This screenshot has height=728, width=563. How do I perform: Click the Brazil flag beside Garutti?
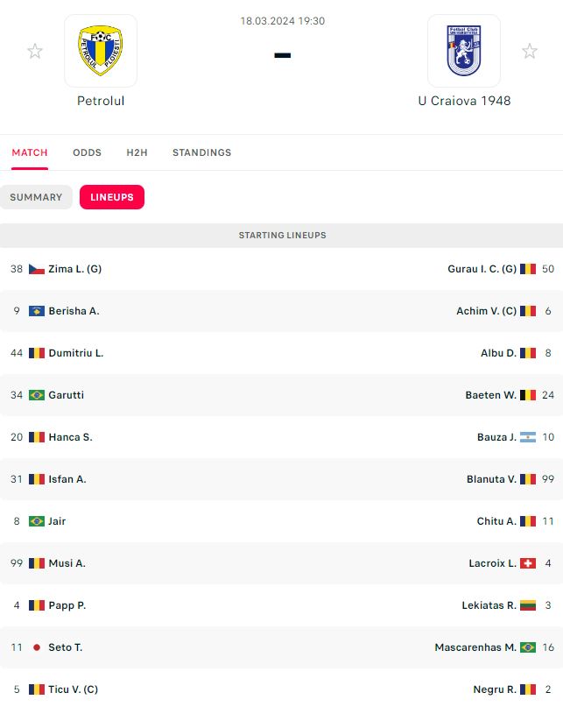[37, 395]
